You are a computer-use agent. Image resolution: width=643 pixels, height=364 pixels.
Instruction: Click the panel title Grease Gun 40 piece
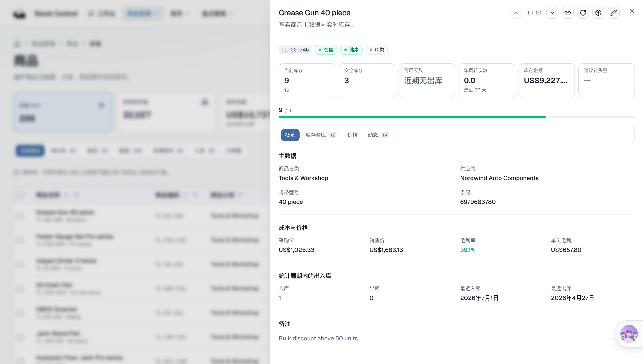(314, 13)
